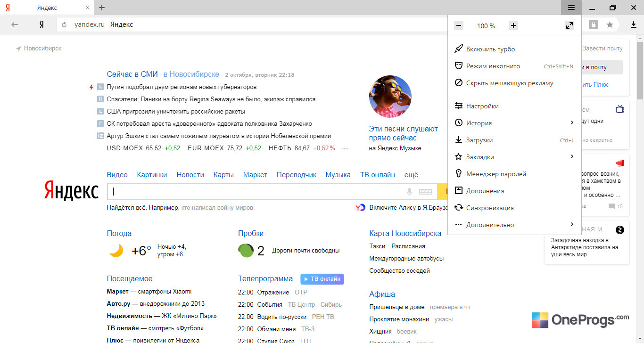The width and height of the screenshot is (644, 343).
Task: Click the EUR MOEX exchange rate
Action: point(224,148)
